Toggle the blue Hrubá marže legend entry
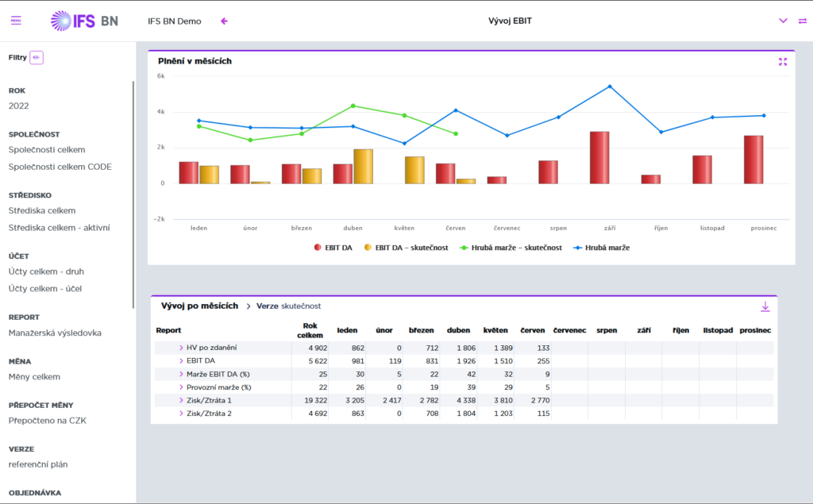 click(602, 248)
